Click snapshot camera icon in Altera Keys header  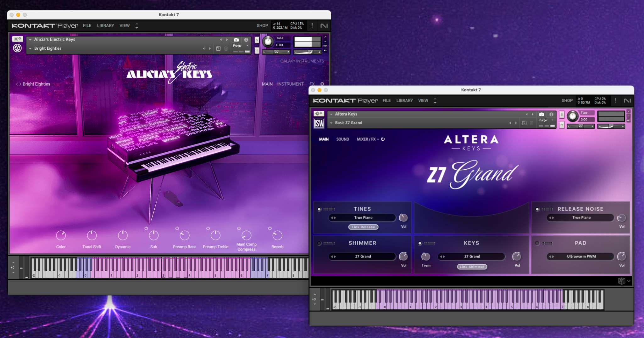[541, 114]
